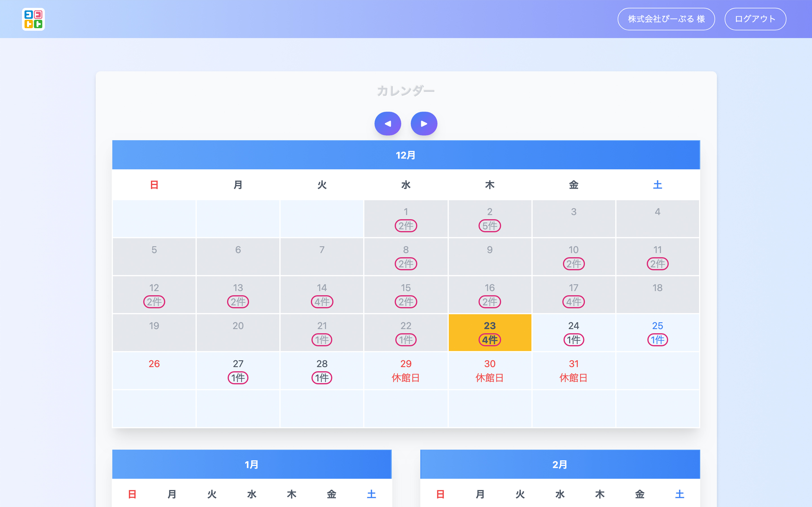Select the 1月 month header
The image size is (812, 507).
[x=252, y=464]
